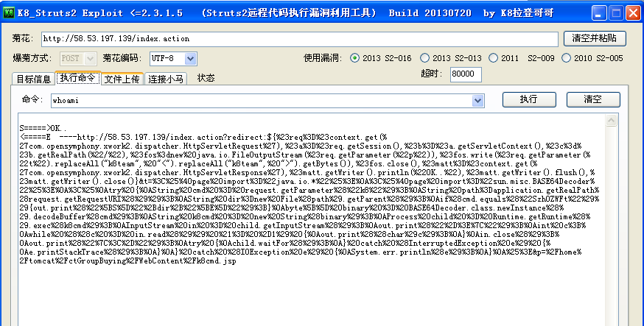Click the 菊花编码 label
644x326 pixels.
[x=122, y=58]
